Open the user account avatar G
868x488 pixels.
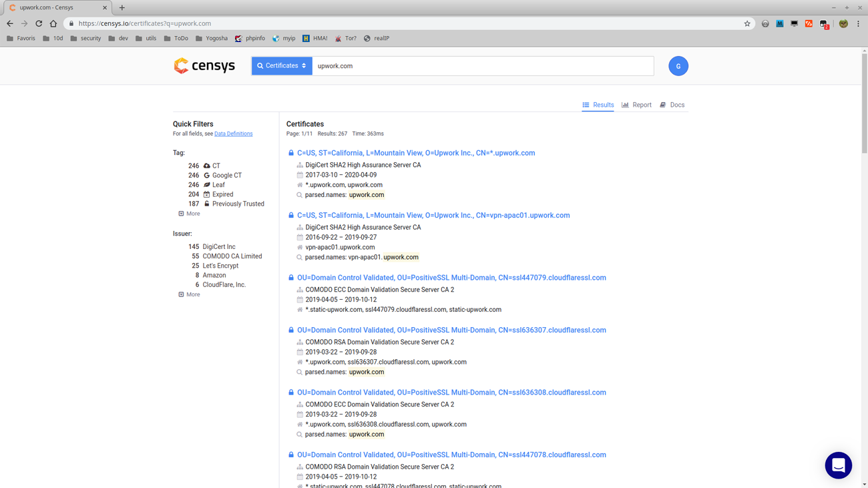[x=678, y=66]
